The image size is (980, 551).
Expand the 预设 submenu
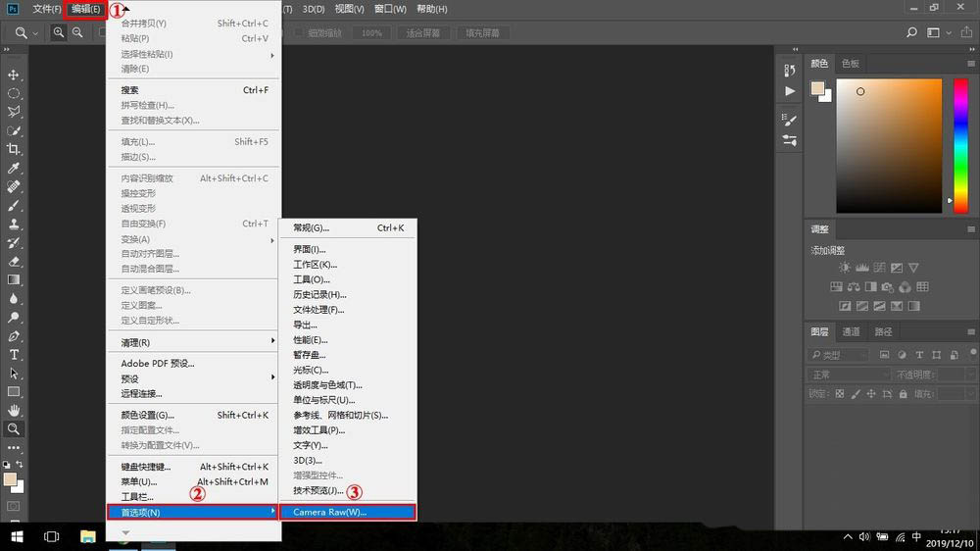(x=193, y=378)
